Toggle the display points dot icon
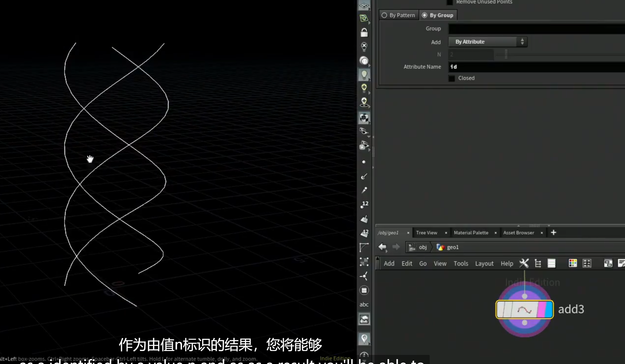 [x=364, y=162]
